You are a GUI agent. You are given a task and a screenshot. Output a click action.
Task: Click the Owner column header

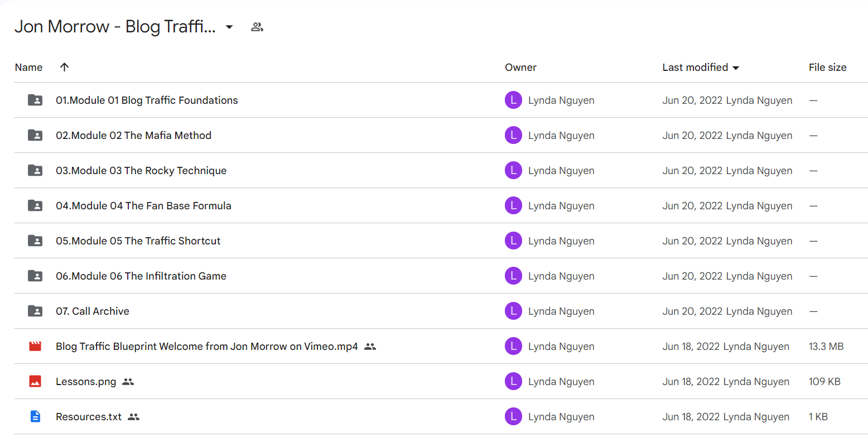tap(520, 67)
